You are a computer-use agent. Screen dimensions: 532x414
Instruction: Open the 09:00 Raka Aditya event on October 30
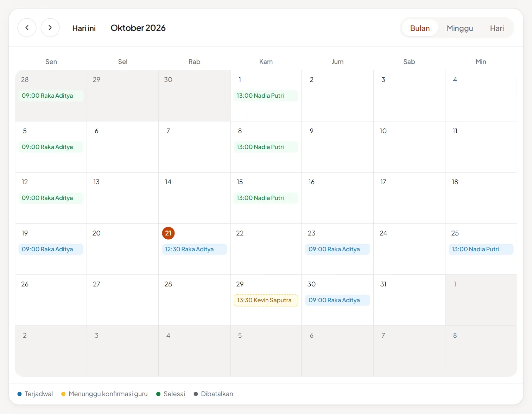tap(337, 300)
